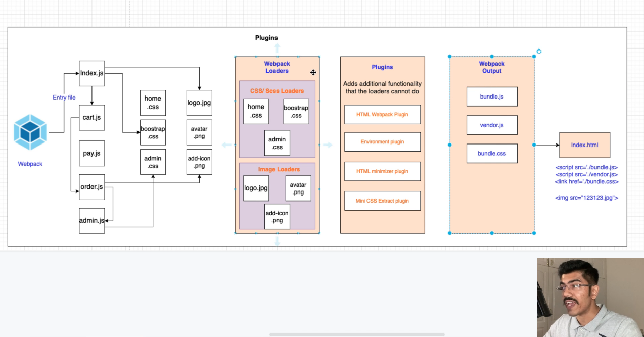Click the blue Plugins title in orange panel
This screenshot has height=337, width=644.
click(x=382, y=67)
